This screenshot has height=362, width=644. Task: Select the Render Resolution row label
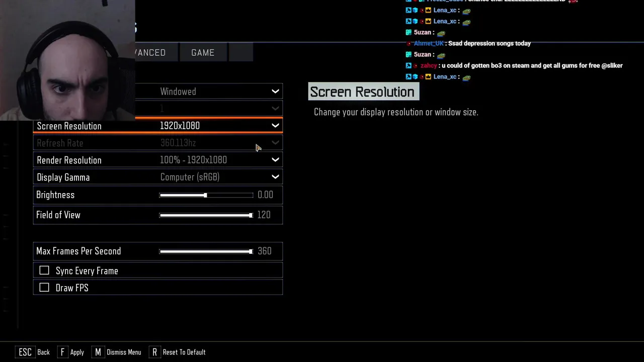click(x=69, y=160)
